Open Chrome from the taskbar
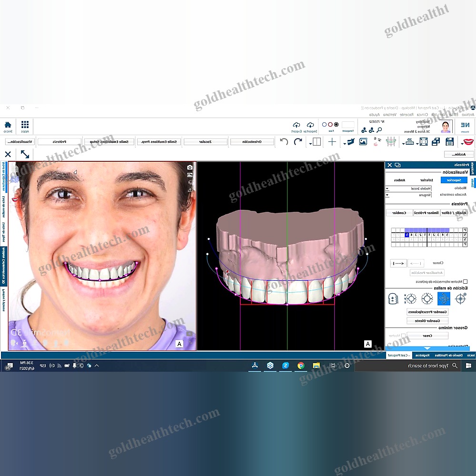 301,366
